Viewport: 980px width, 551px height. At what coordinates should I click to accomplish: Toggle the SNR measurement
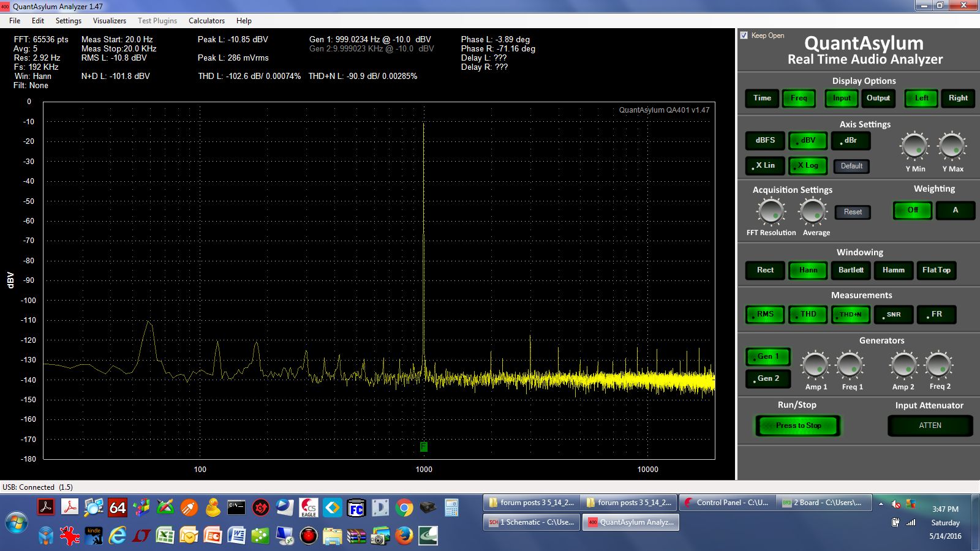click(894, 315)
